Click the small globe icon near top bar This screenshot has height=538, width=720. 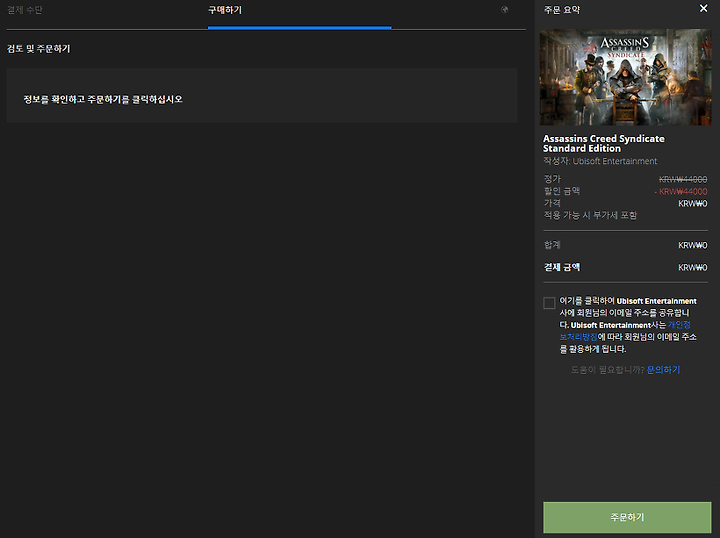coord(504,10)
